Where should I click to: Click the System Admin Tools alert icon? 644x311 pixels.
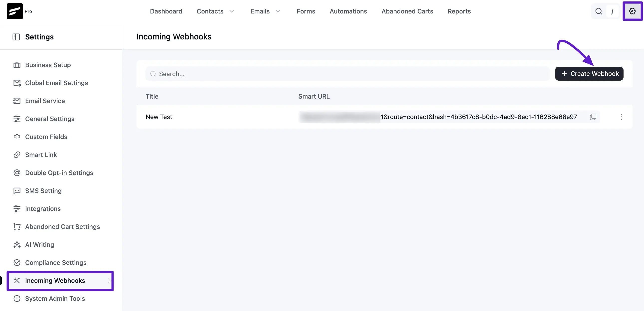(x=17, y=299)
